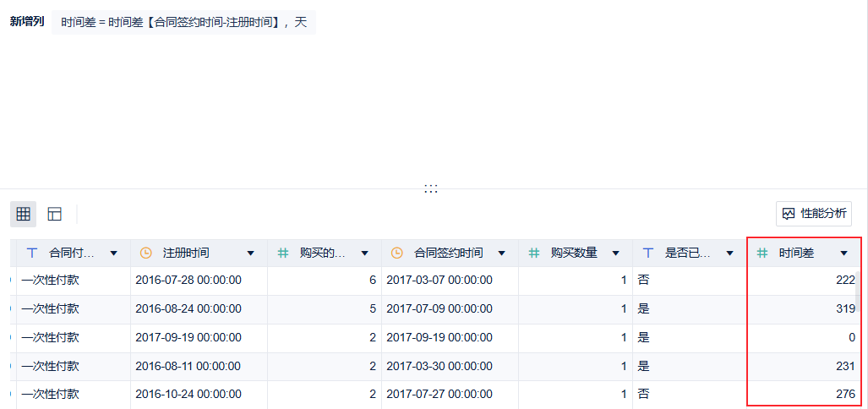This screenshot has width=868, height=409.
Task: Open the 合同签约时间 column dropdown arrow
Action: (501, 253)
